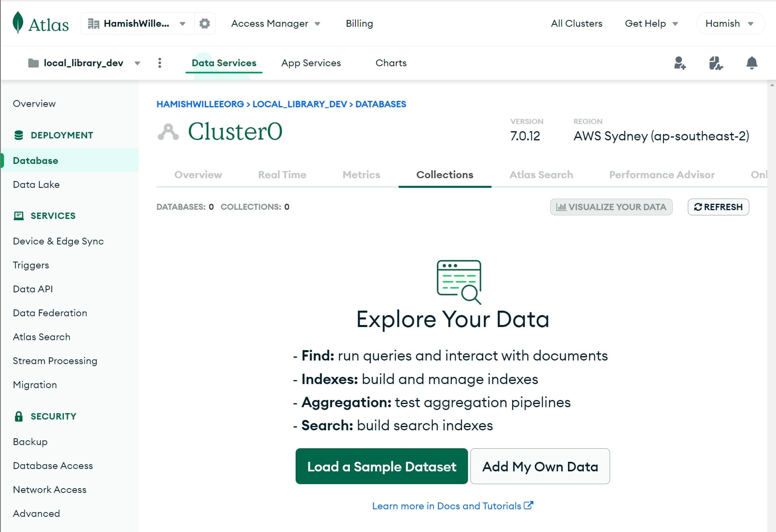
Task: Click the Performance Advisor tab
Action: pos(661,175)
